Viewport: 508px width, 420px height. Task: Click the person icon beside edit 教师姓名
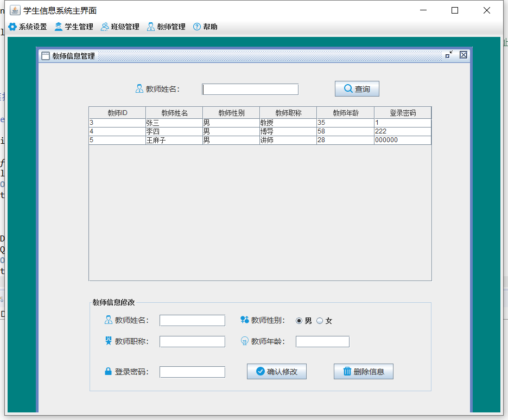108,320
